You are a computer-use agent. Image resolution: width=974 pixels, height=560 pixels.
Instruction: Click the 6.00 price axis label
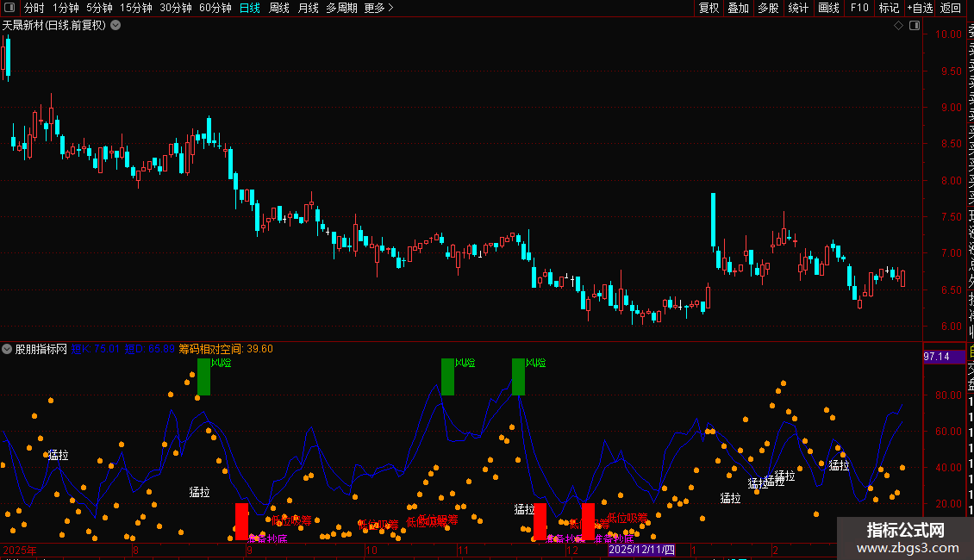pos(951,326)
